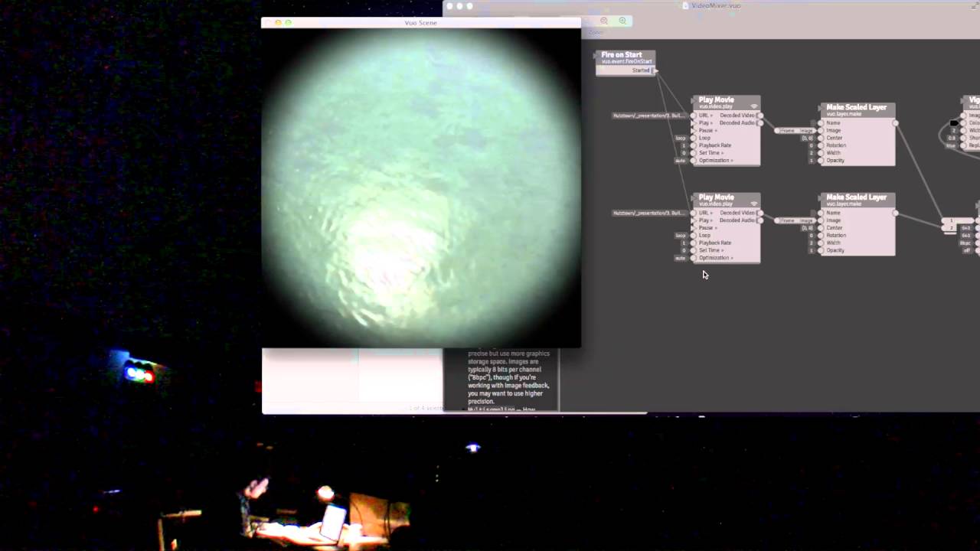
Task: Click the lower 'Frame Image' type converter
Action: coord(795,220)
